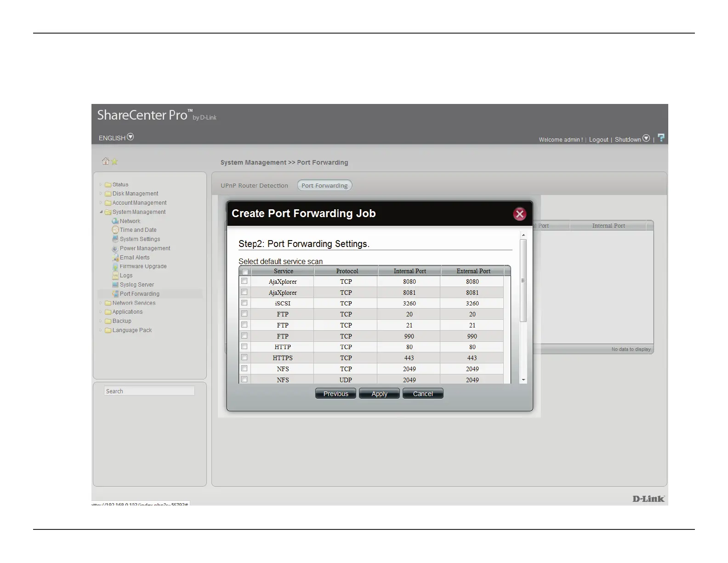
Task: Click the Network icon in the sidebar
Action: (x=115, y=221)
